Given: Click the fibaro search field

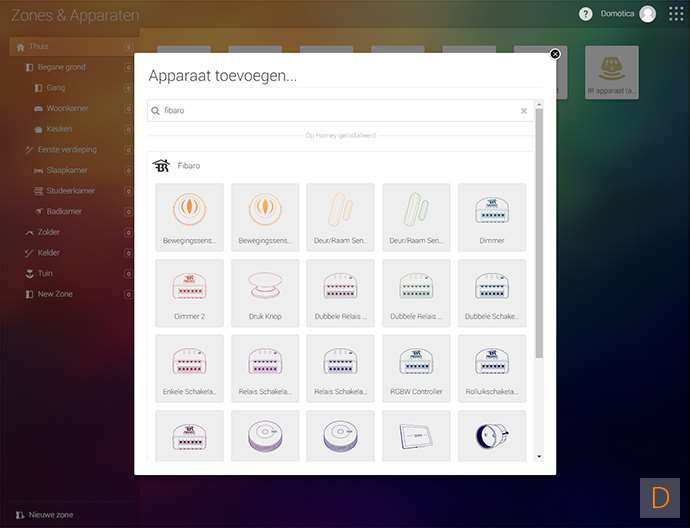Looking at the screenshot, I should (340, 110).
